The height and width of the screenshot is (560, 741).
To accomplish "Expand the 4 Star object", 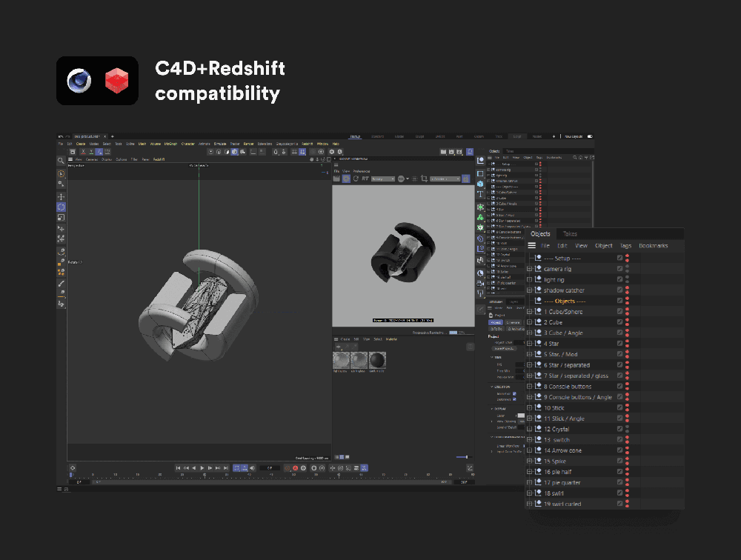I will point(530,344).
